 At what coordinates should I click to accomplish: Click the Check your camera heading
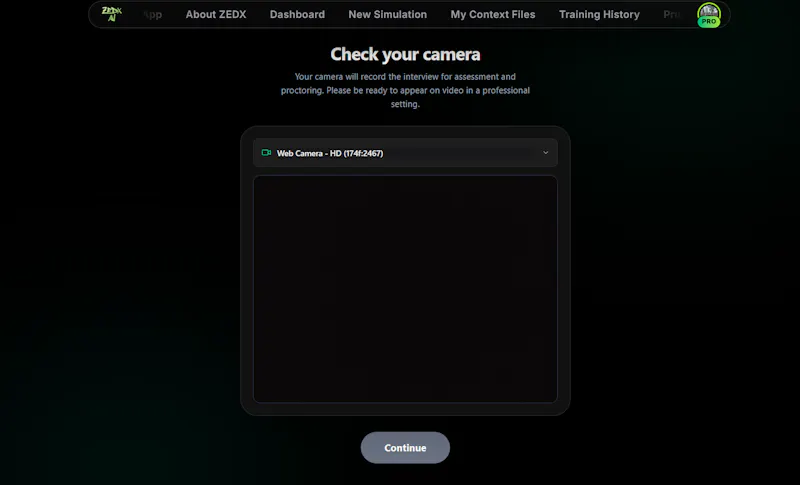click(x=405, y=54)
